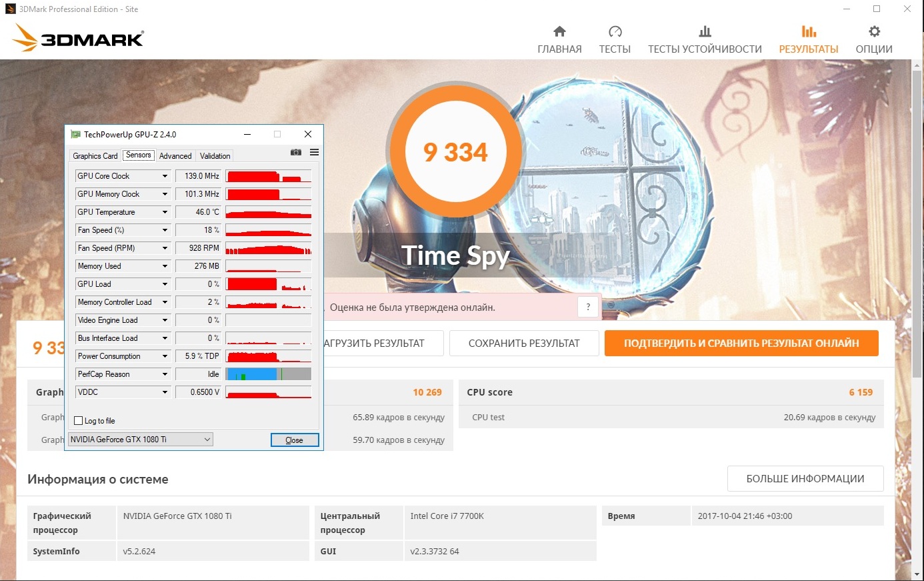Click SystemInfo version v5.2.624
The height and width of the screenshot is (581, 924).
pos(139,552)
